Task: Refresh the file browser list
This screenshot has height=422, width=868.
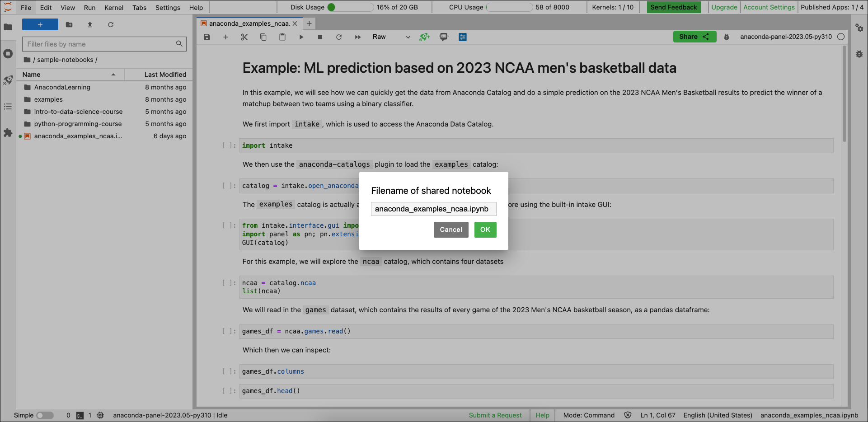Action: click(111, 25)
